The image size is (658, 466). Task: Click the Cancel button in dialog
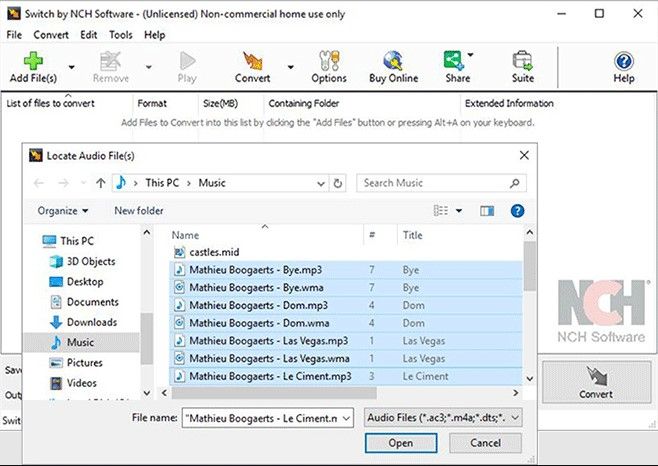(x=484, y=443)
